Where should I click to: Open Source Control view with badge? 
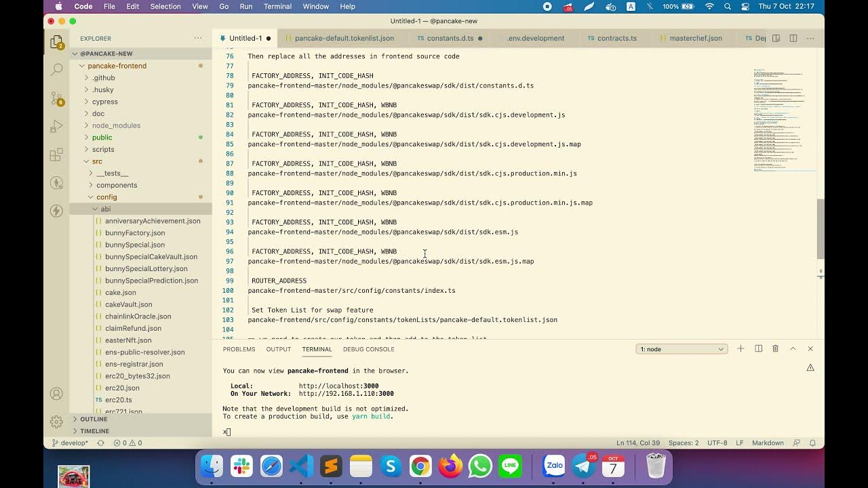pos(57,98)
